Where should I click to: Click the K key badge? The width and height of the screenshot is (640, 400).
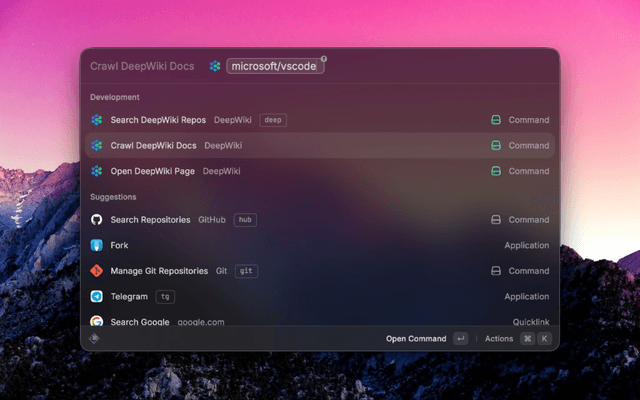pos(544,339)
